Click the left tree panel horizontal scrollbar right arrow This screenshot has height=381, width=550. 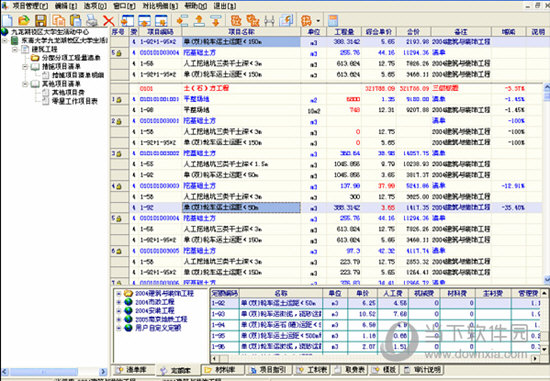coord(103,372)
